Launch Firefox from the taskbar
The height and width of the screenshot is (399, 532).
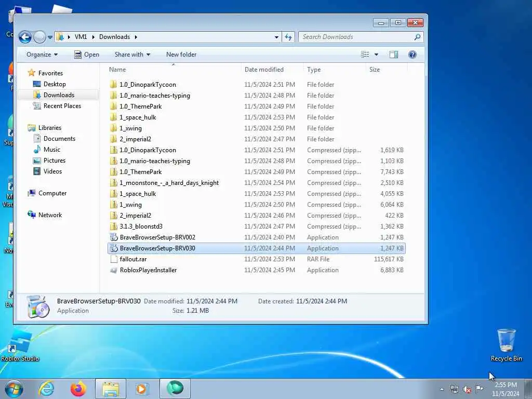click(x=78, y=389)
